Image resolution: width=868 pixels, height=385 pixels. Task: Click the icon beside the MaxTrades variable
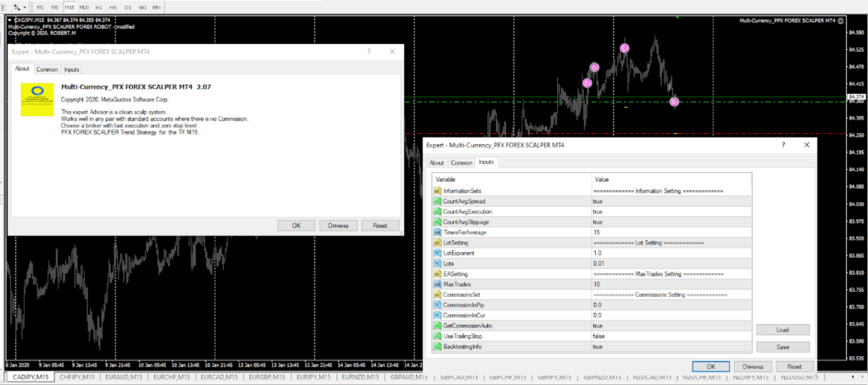click(x=437, y=284)
